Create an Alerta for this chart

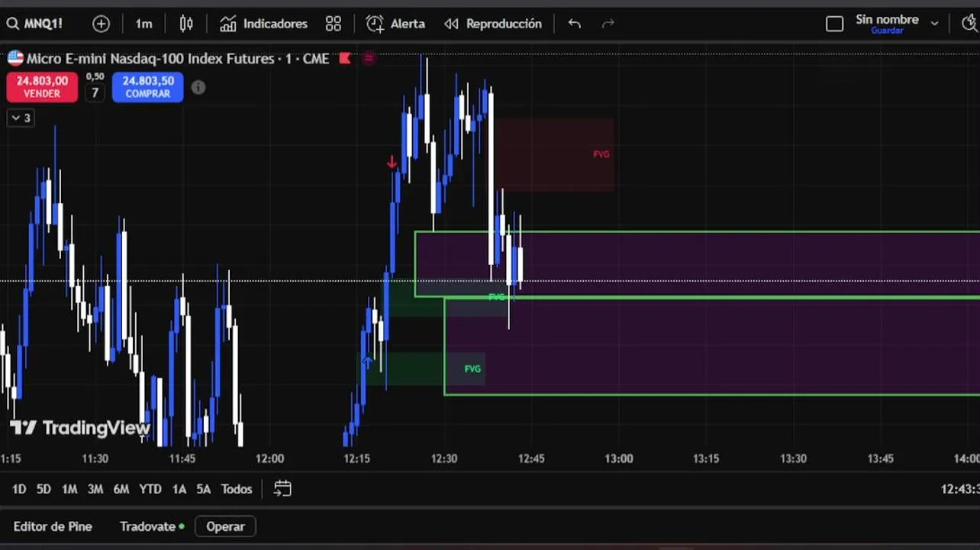[x=395, y=24]
